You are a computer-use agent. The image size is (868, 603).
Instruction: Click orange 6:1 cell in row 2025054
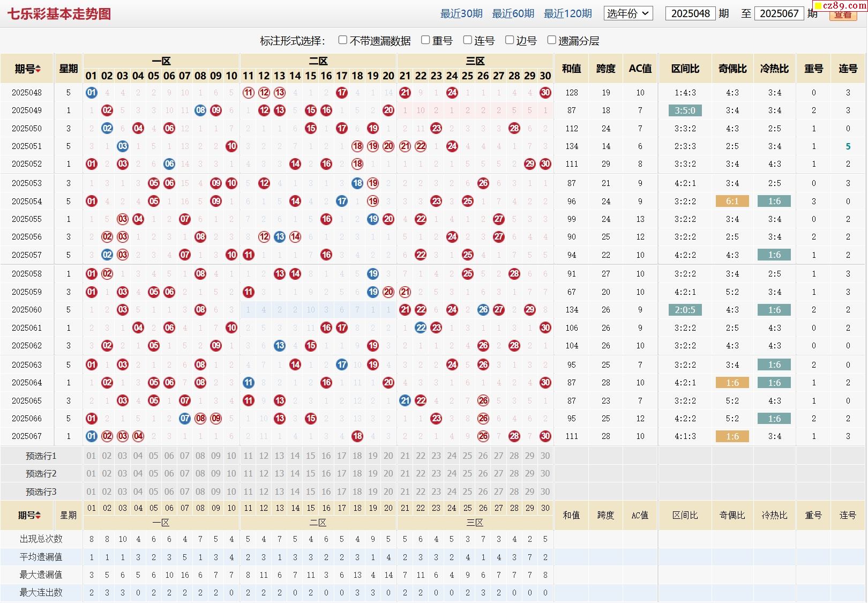[x=732, y=202]
